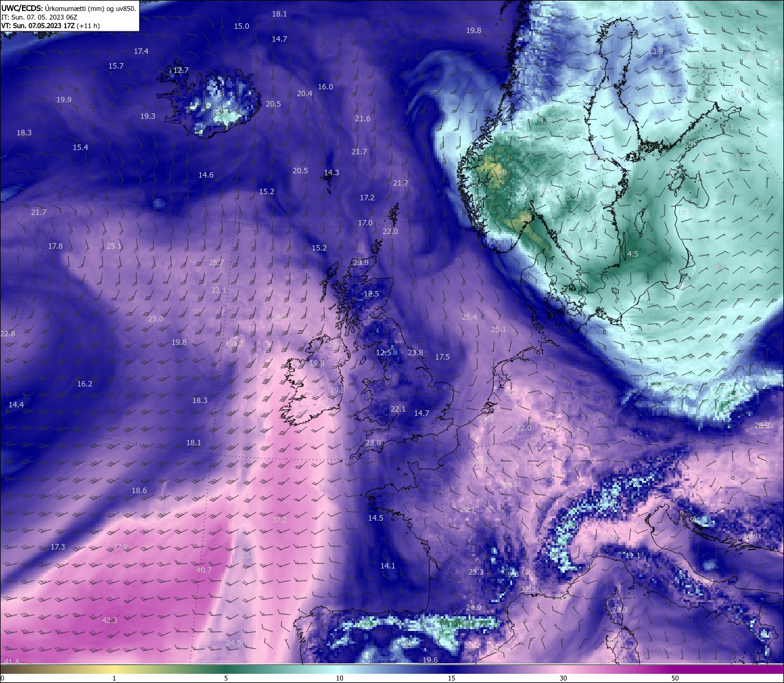Select the 15.7 value label
Image resolution: width=784 pixels, height=683 pixels.
point(116,66)
